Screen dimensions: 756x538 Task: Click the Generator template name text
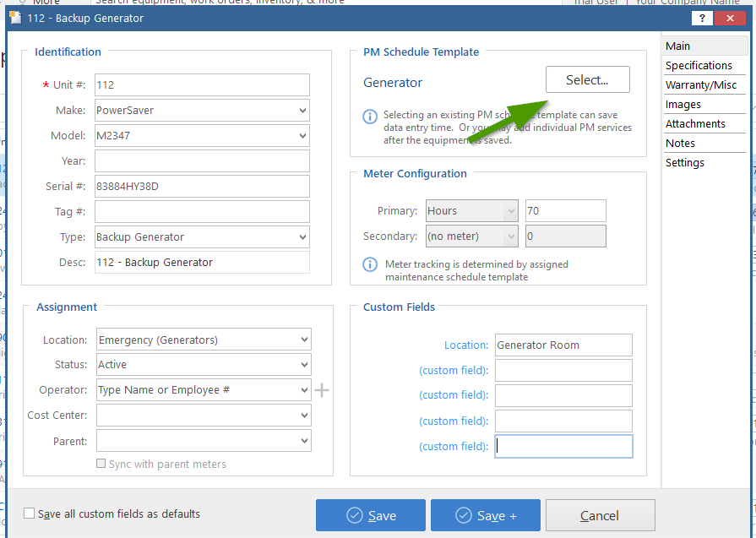393,83
